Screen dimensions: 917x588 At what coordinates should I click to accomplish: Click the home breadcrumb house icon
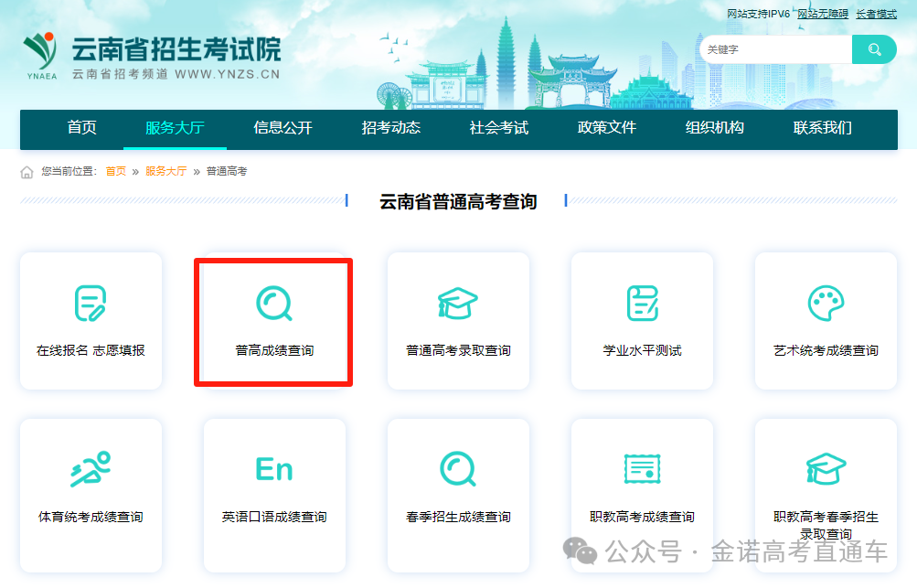pos(27,172)
